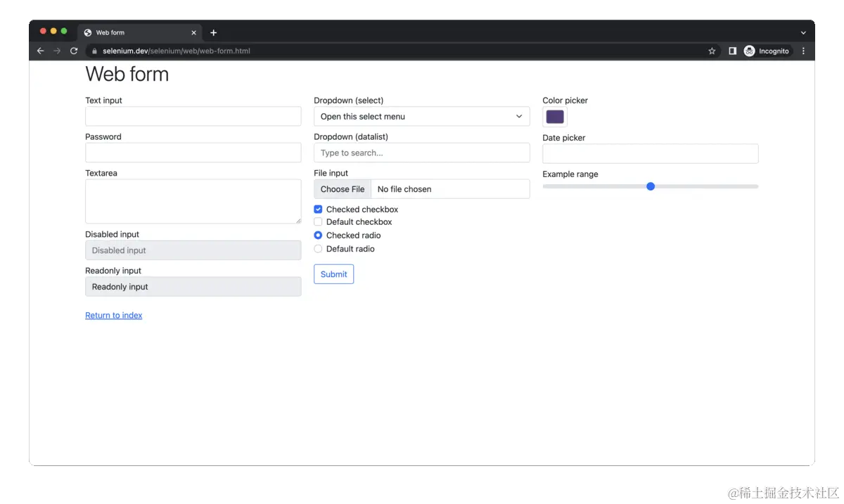Click the Disabled input field

click(193, 250)
